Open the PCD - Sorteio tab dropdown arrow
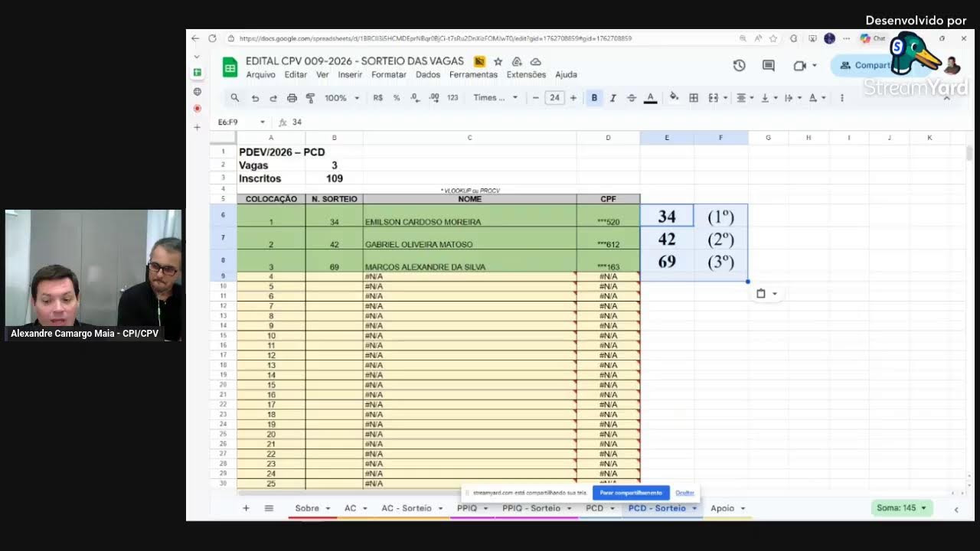Screen dimensions: 980x551 694,508
